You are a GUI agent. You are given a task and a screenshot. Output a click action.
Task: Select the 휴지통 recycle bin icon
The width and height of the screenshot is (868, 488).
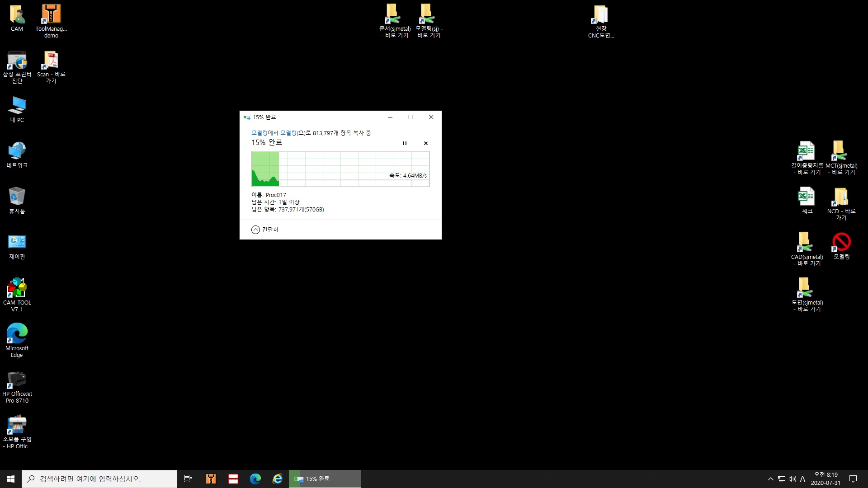tap(17, 201)
